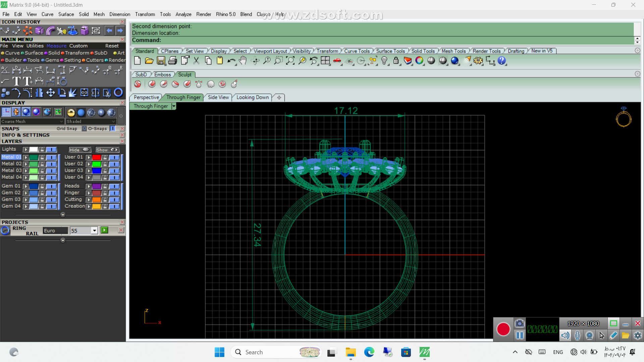Click the Save file icon

click(161, 61)
